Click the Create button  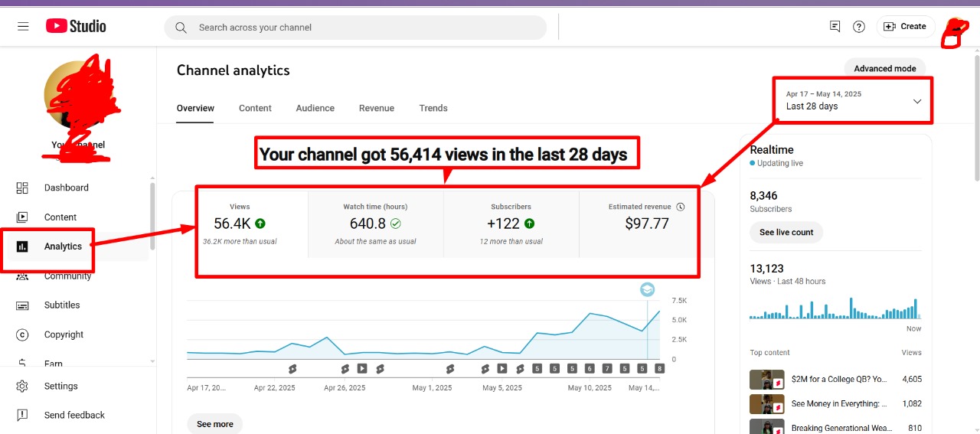click(905, 27)
